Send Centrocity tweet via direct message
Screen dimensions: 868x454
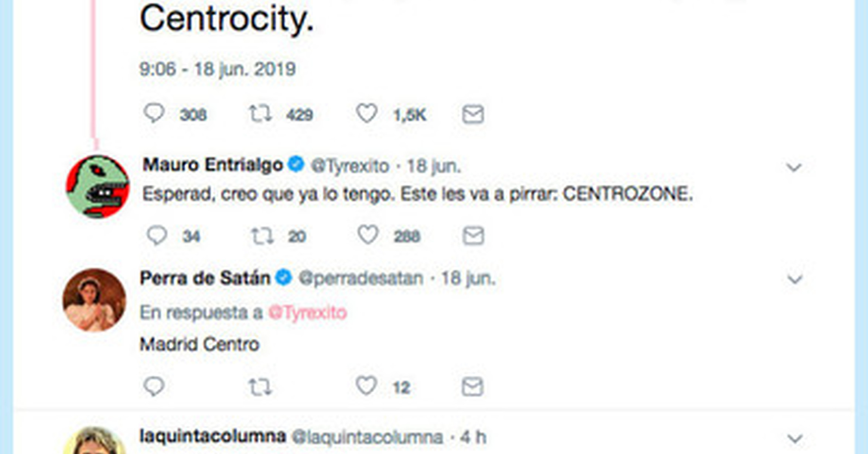473,114
